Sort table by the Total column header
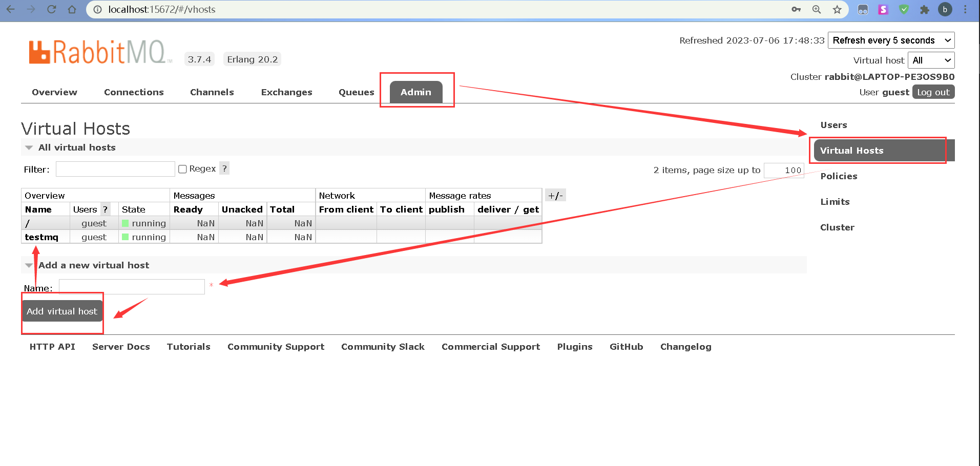This screenshot has width=980, height=466. point(282,209)
